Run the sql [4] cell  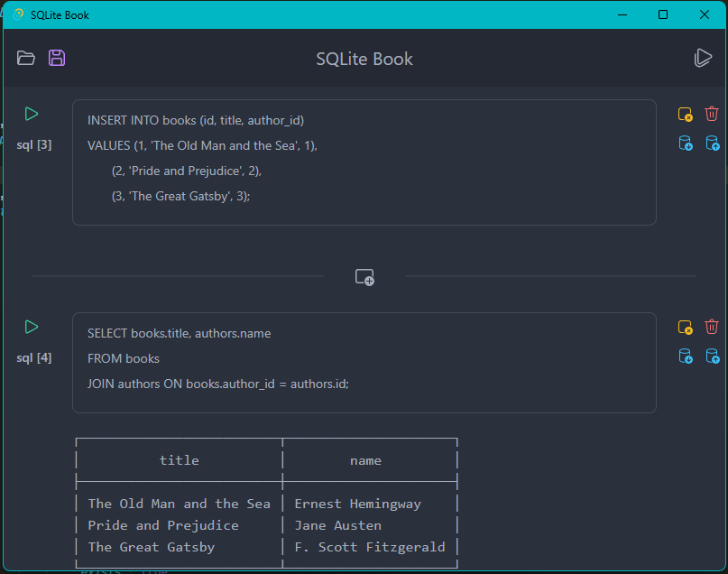(x=31, y=327)
